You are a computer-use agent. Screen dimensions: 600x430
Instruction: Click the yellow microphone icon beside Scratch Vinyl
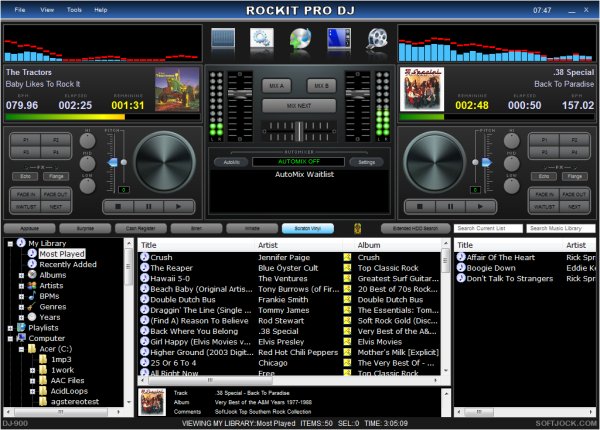pyautogui.click(x=357, y=229)
